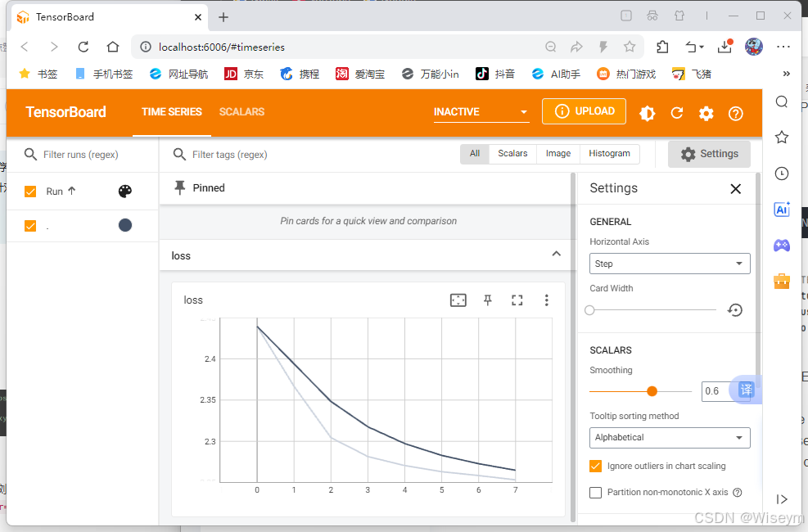Toggle loss chart full size
808x532 pixels.
pyautogui.click(x=517, y=300)
